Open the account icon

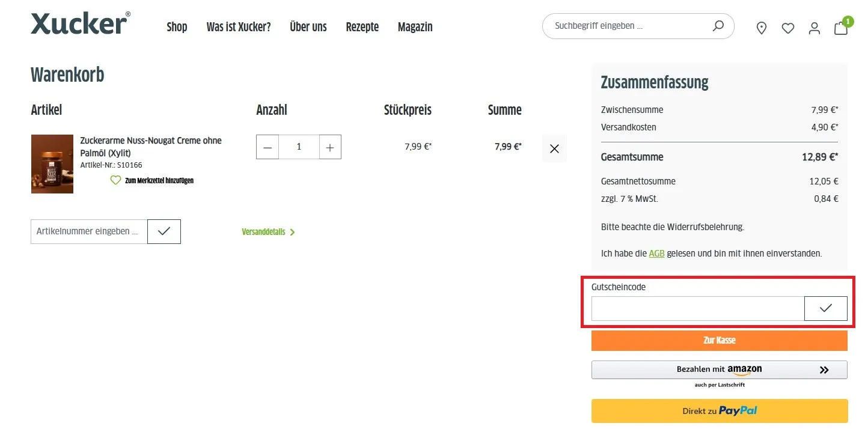click(815, 28)
